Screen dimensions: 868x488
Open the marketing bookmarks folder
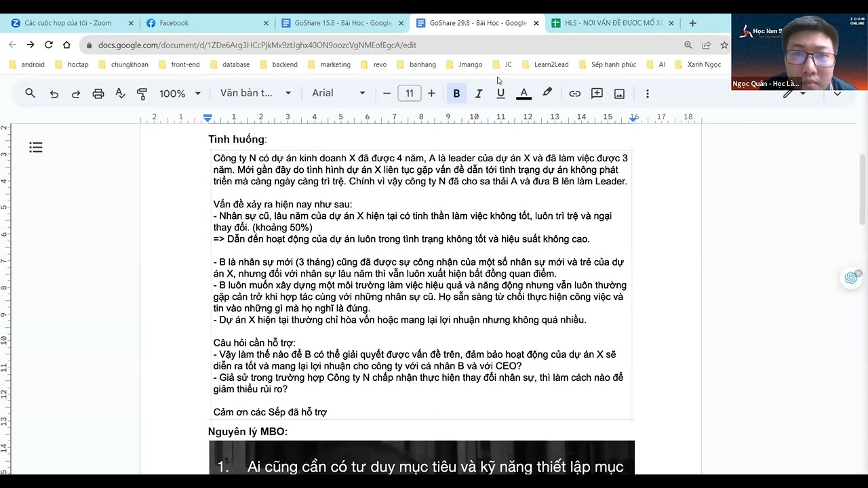tap(329, 64)
